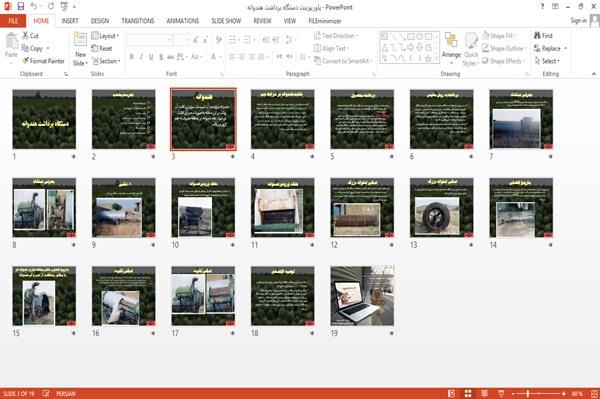Center the text in Paragraph group
Viewport: 600px width, 399px height.
pyautogui.click(x=241, y=57)
